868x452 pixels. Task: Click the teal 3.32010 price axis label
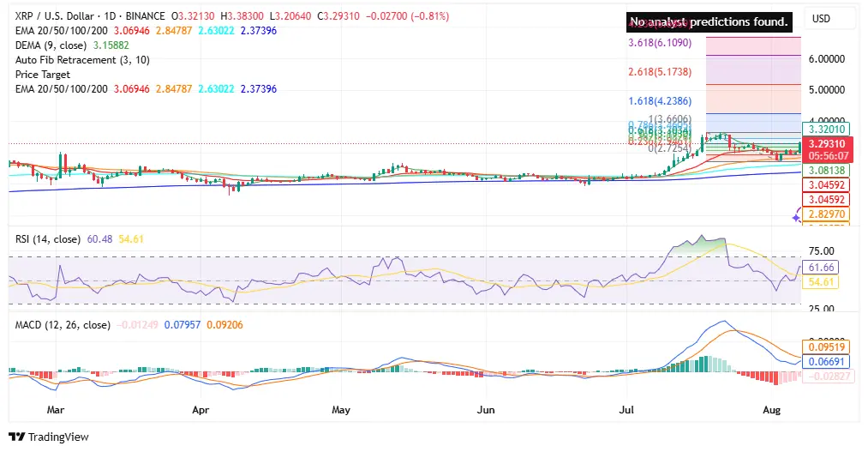(827, 130)
